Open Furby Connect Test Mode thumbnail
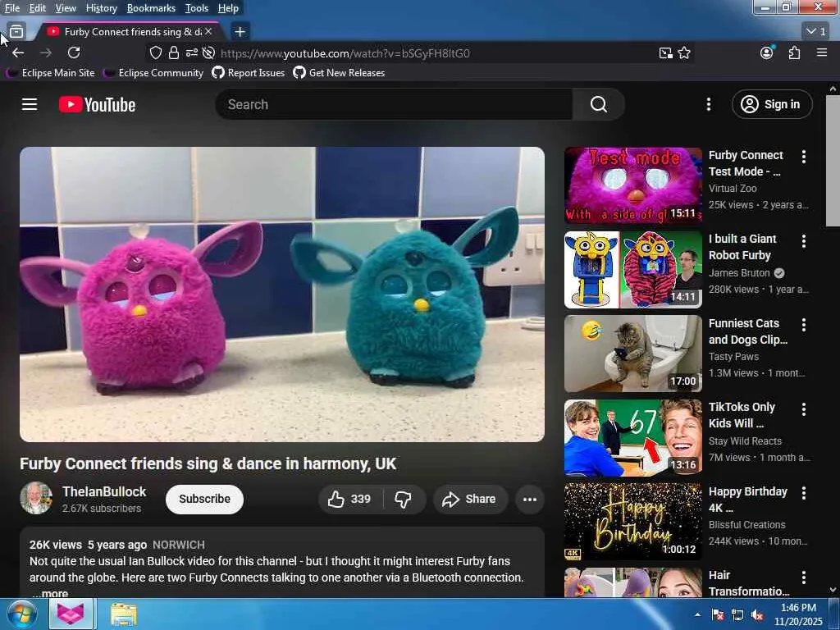Screen dimensions: 840x630 click(x=632, y=185)
